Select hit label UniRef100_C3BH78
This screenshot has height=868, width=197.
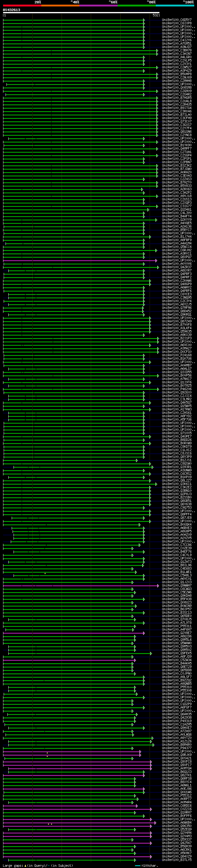tap(177, 50)
